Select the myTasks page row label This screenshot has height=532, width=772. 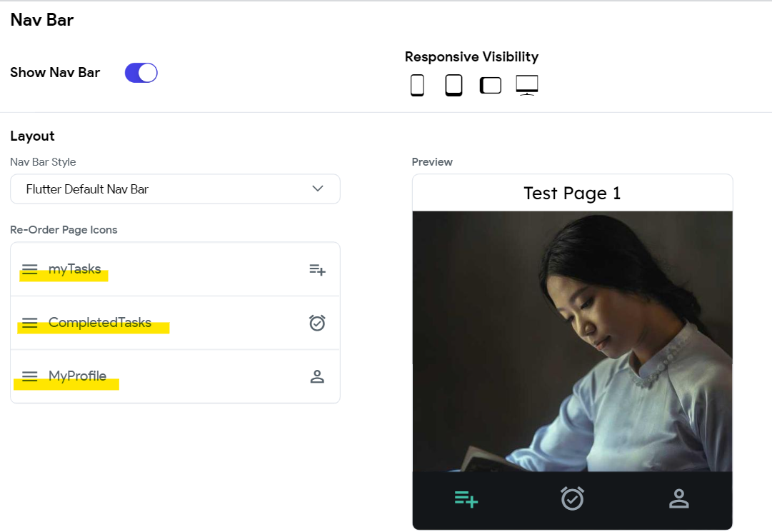click(74, 269)
